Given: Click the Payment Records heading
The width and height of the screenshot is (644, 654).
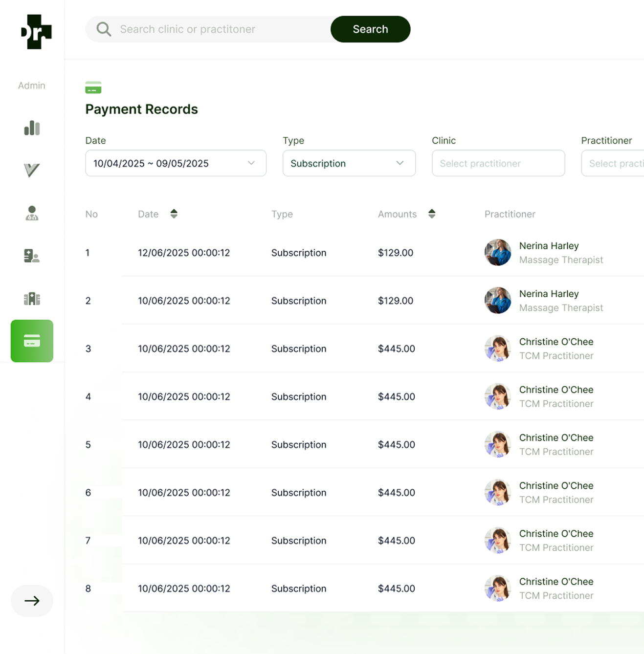Looking at the screenshot, I should pyautogui.click(x=141, y=109).
